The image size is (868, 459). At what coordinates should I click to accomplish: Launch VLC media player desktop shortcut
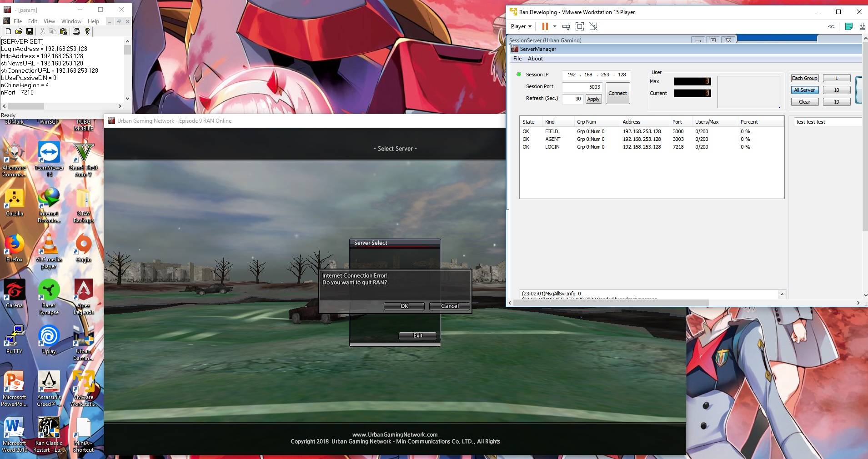pos(49,251)
